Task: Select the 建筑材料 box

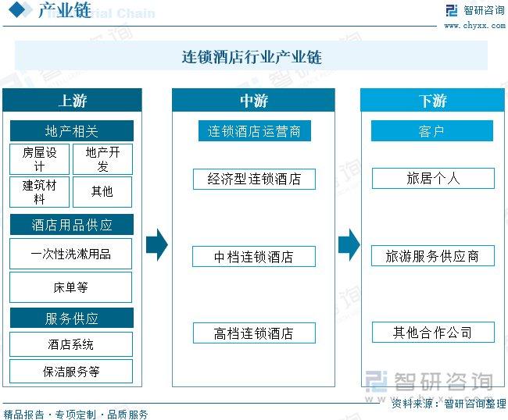Action: point(40,192)
